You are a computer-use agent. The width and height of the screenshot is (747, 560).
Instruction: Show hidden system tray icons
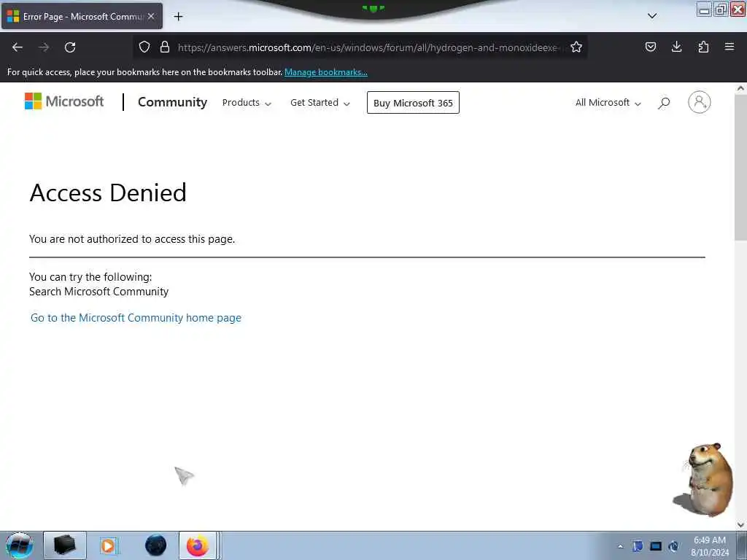[620, 546]
